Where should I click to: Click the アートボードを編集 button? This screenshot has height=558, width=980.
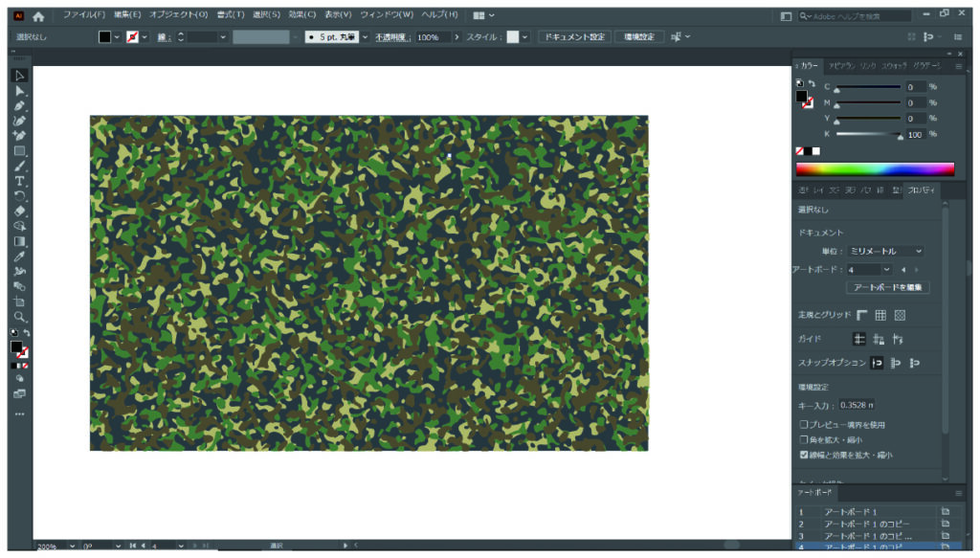click(887, 287)
